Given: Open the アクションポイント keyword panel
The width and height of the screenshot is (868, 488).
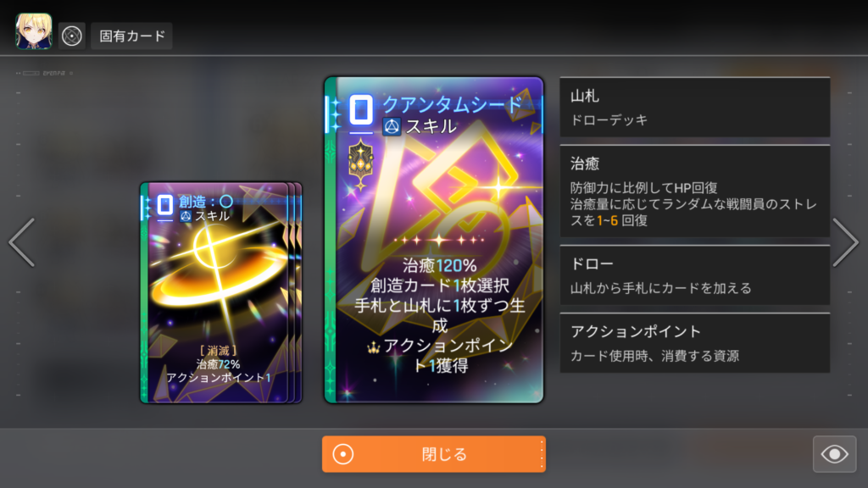Looking at the screenshot, I should pos(695,343).
